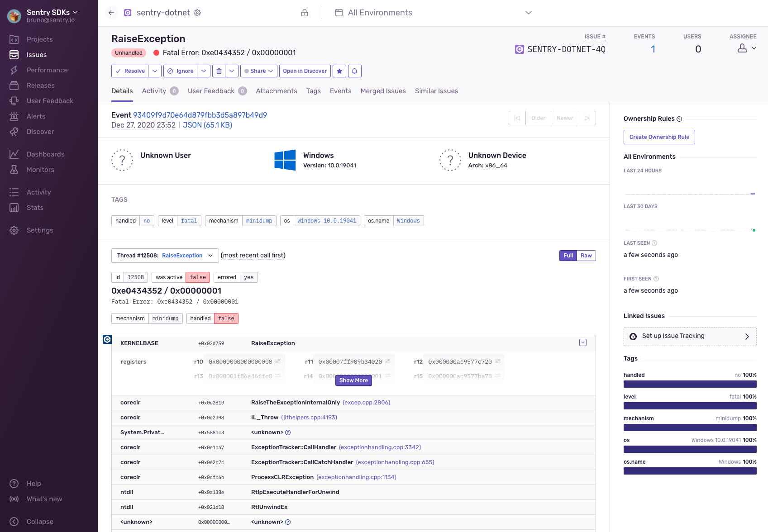Open User Feedback in sidebar
The width and height of the screenshot is (768, 532).
50,101
